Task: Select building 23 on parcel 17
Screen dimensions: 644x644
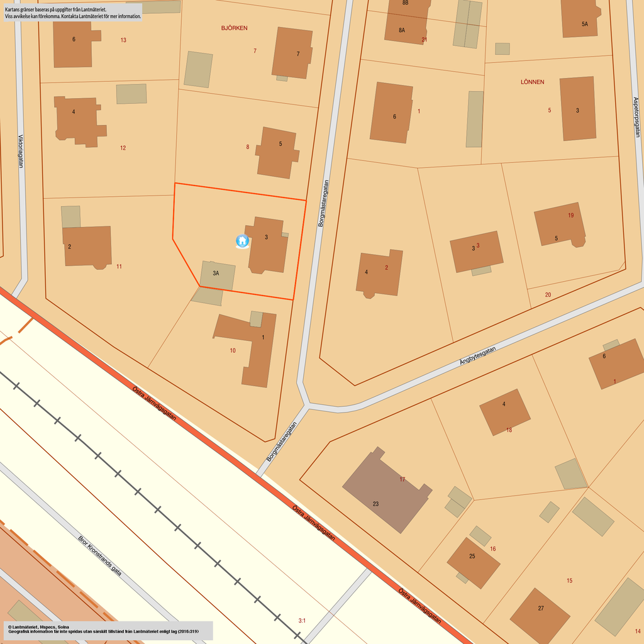Action: (387, 491)
